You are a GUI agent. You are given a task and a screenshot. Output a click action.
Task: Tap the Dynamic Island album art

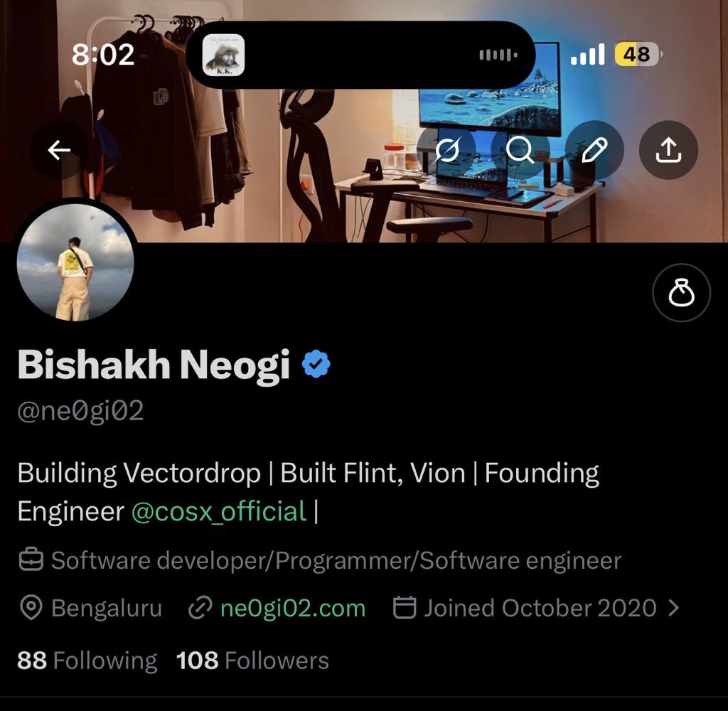click(223, 55)
